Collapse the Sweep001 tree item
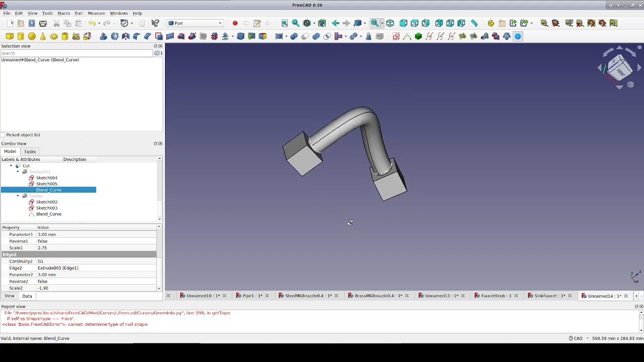The width and height of the screenshot is (644, 362). 18,171
